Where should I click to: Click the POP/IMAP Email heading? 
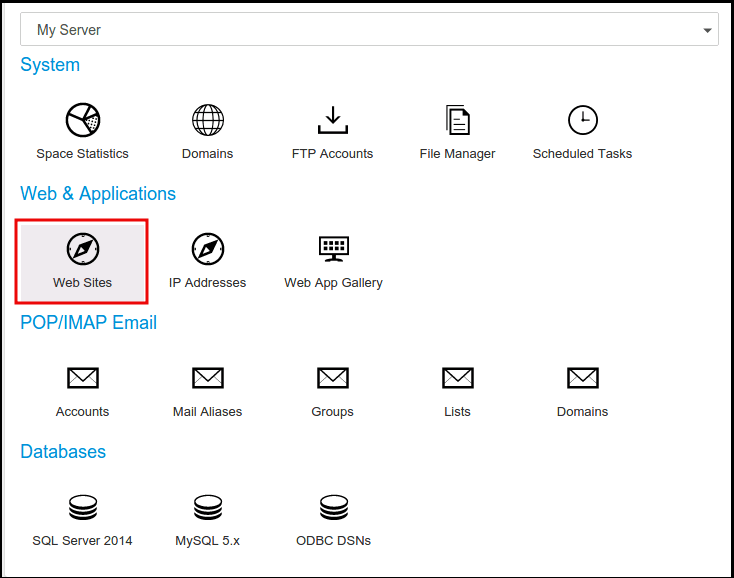89,323
